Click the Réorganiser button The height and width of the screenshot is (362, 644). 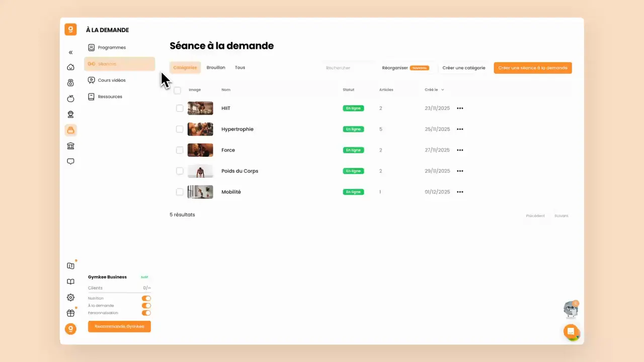click(406, 68)
